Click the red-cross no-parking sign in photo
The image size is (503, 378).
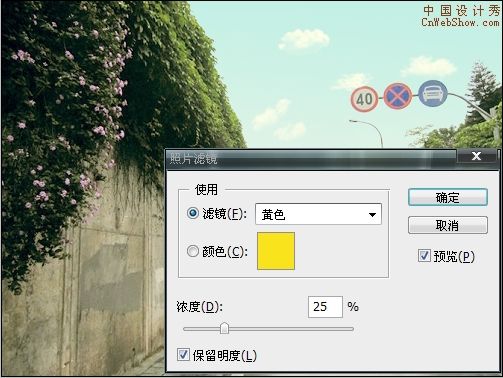coord(397,96)
